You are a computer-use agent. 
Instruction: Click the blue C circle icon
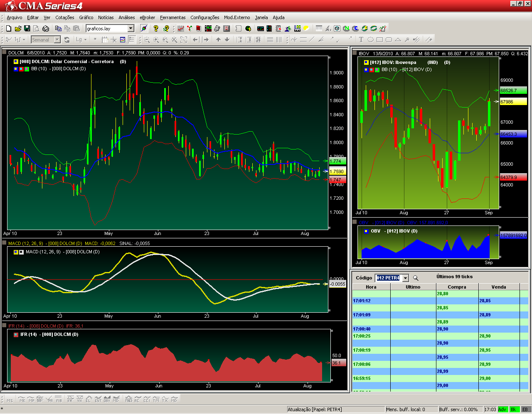tap(355, 28)
